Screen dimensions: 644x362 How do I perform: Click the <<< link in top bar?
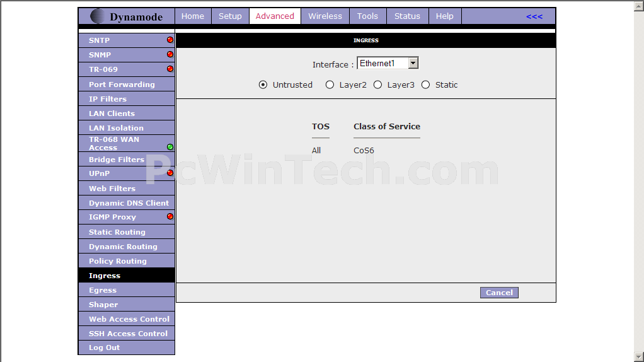tap(534, 16)
